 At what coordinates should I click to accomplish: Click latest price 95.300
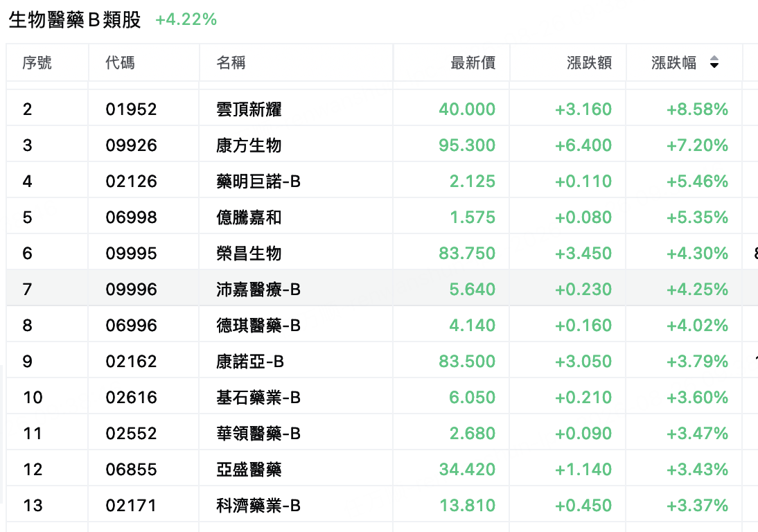[467, 145]
